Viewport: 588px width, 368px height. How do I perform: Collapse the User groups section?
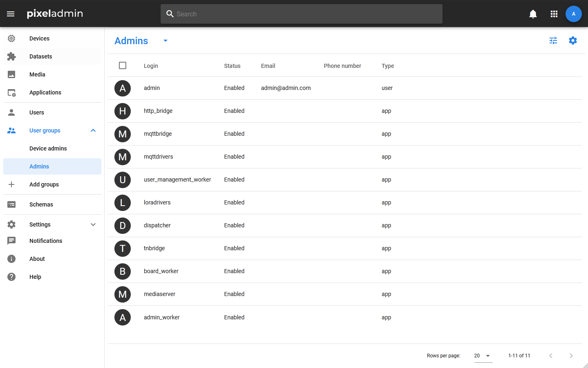pos(93,130)
